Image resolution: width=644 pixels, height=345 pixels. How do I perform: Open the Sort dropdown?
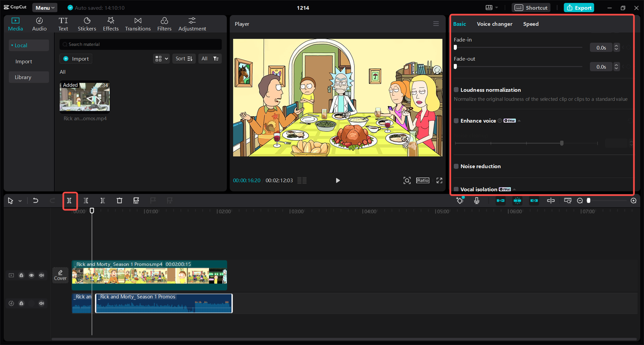184,59
